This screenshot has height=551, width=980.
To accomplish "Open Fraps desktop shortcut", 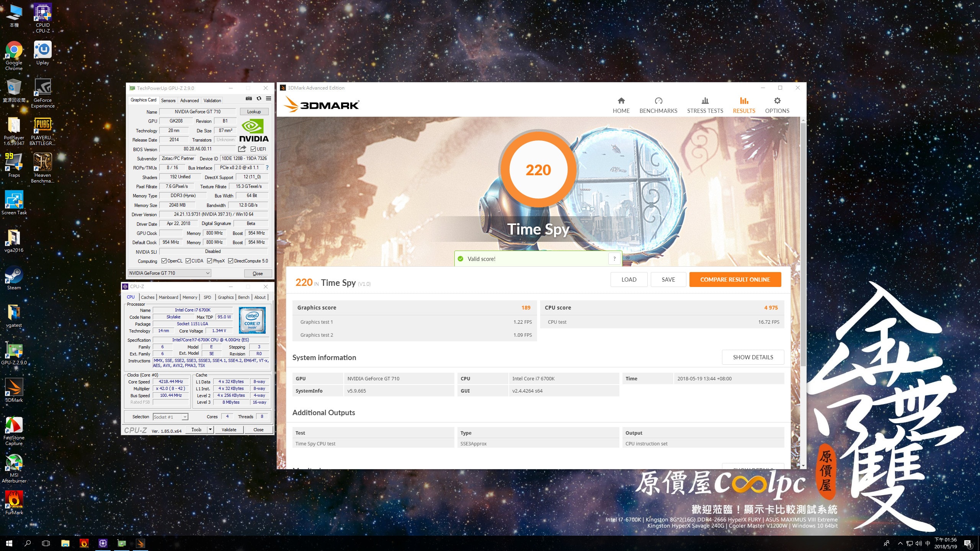I will [14, 165].
